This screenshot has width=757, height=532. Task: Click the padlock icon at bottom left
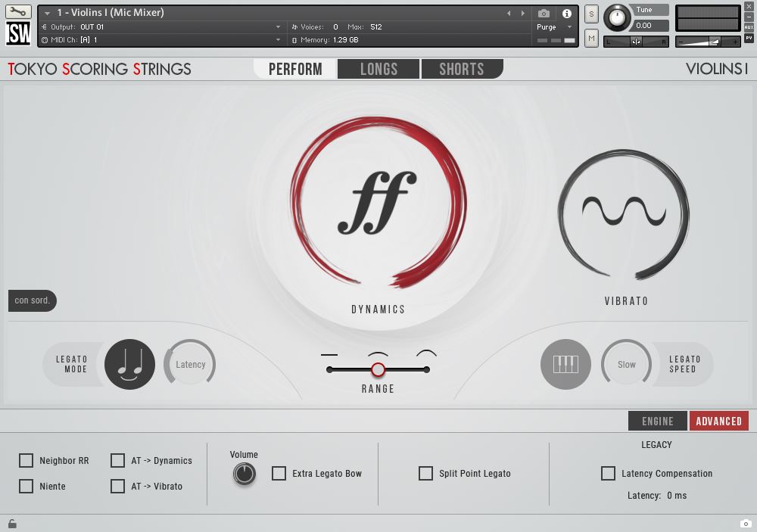[x=12, y=524]
